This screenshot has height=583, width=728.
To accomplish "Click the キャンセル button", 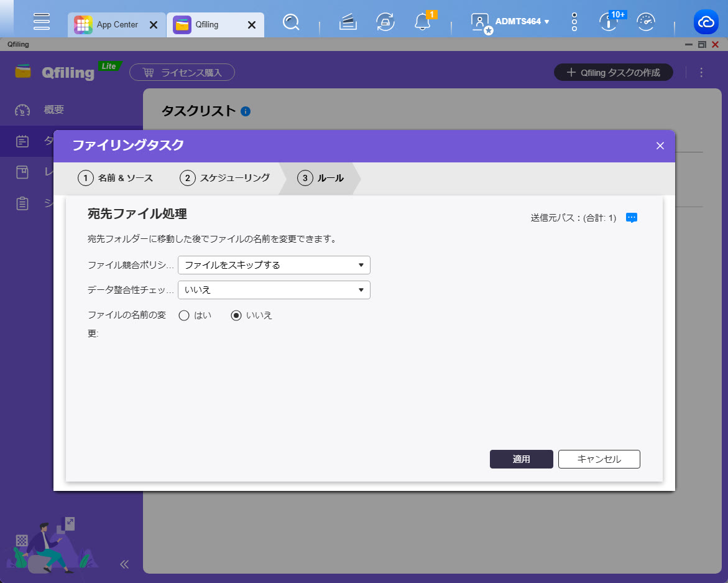I will (599, 459).
